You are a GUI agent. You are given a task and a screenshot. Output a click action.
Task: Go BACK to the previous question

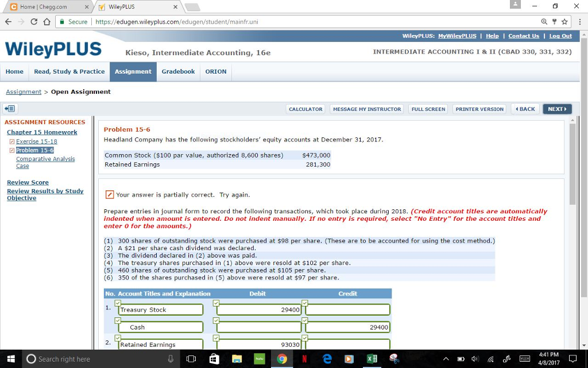[525, 109]
